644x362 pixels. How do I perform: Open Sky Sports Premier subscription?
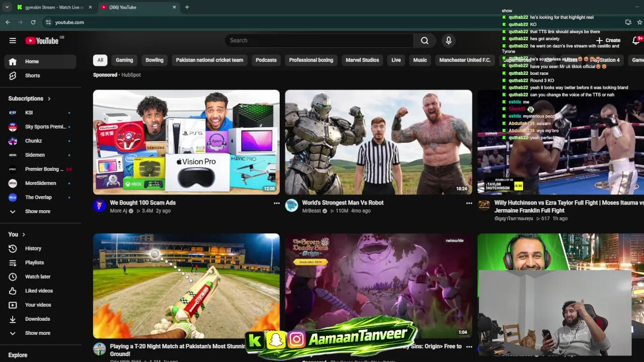point(40,127)
